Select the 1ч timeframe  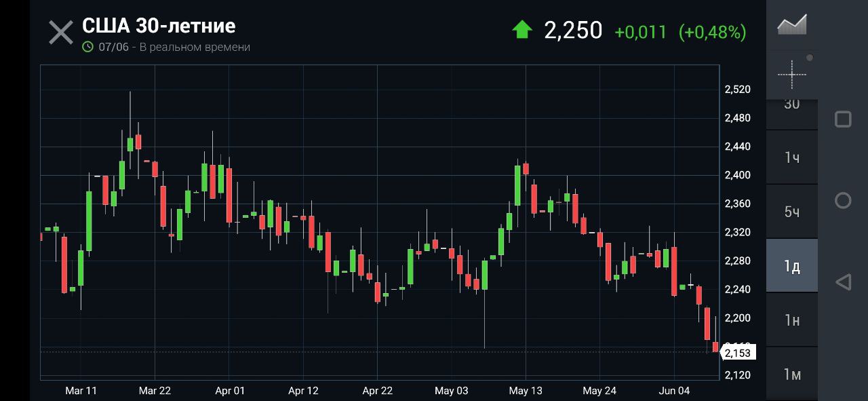pyautogui.click(x=791, y=157)
